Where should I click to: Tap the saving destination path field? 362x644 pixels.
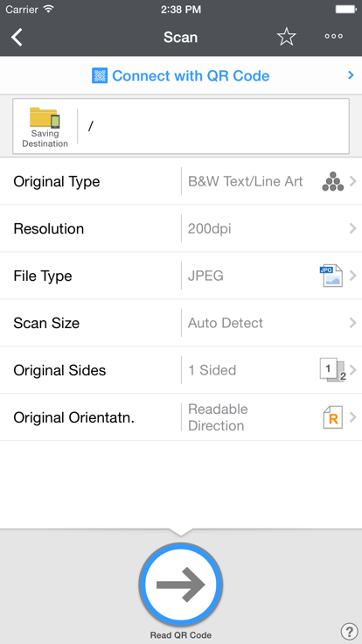[x=213, y=126]
